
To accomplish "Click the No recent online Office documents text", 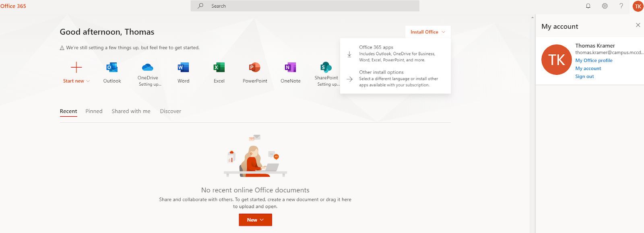I will coord(255,190).
